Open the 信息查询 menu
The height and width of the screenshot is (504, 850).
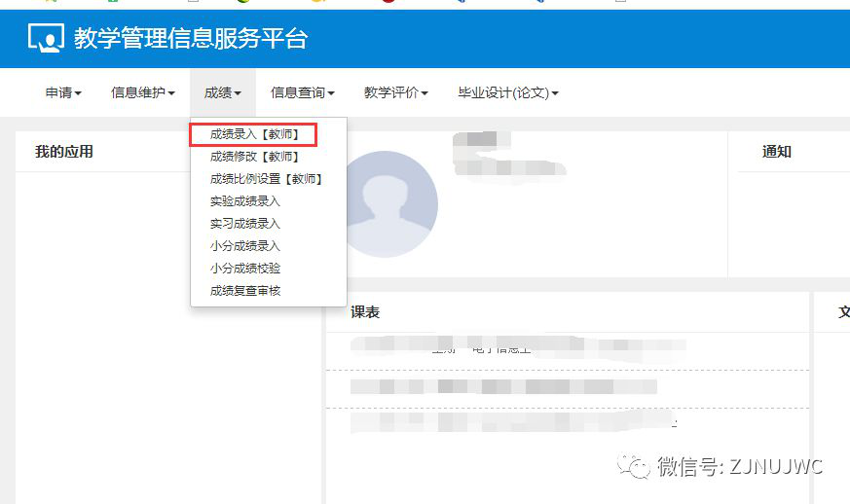click(x=302, y=92)
